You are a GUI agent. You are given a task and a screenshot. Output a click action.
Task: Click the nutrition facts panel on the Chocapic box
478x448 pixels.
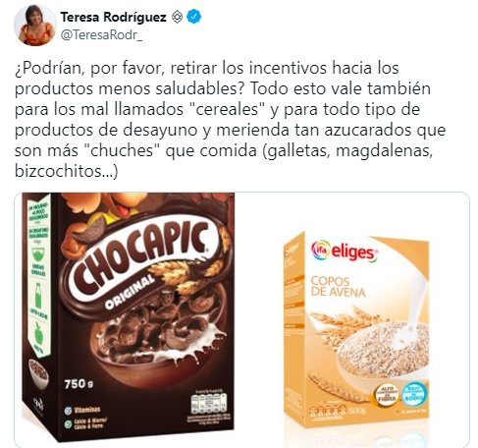click(x=209, y=403)
